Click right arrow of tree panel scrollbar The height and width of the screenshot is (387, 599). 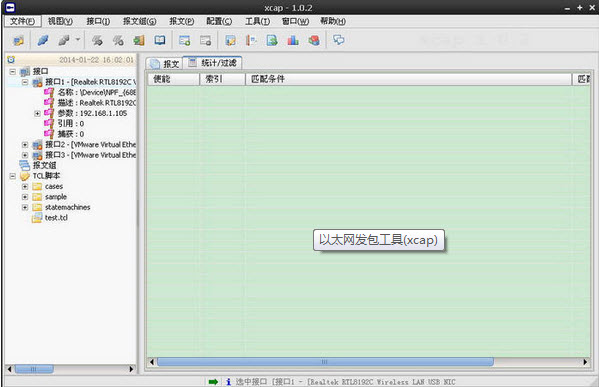pyautogui.click(x=131, y=369)
